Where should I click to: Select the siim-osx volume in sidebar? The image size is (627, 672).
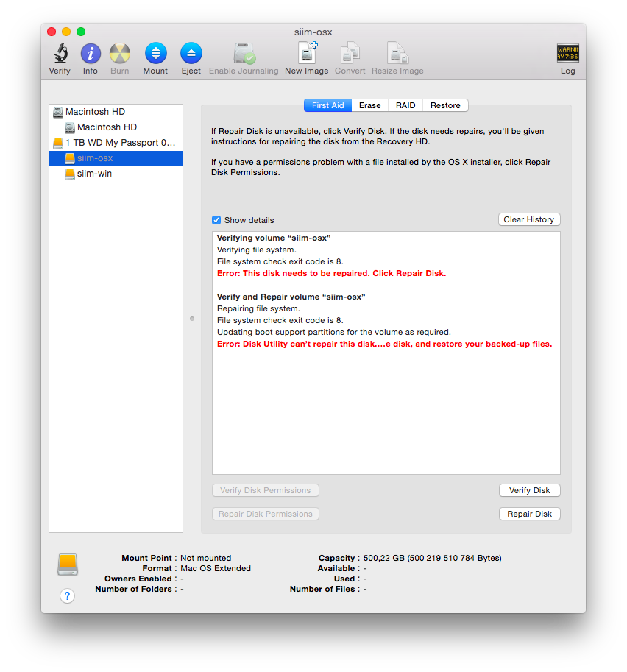(x=116, y=158)
